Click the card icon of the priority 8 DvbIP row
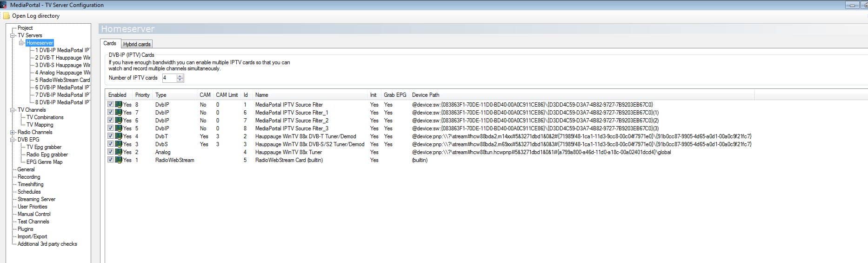 pyautogui.click(x=119, y=105)
